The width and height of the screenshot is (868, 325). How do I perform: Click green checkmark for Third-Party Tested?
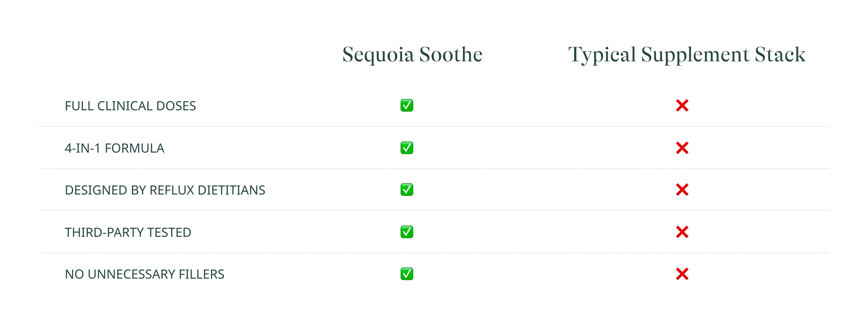[x=407, y=232]
